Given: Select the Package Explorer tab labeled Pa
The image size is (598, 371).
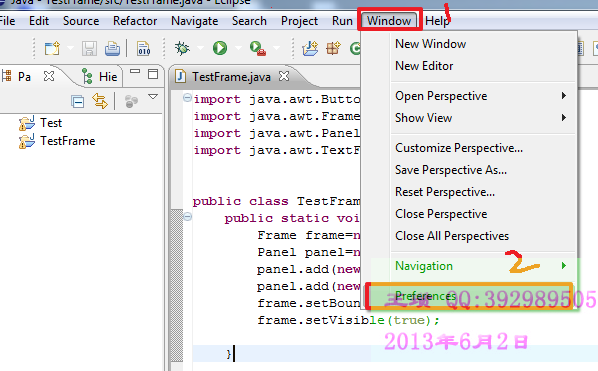Looking at the screenshot, I should pos(24,77).
